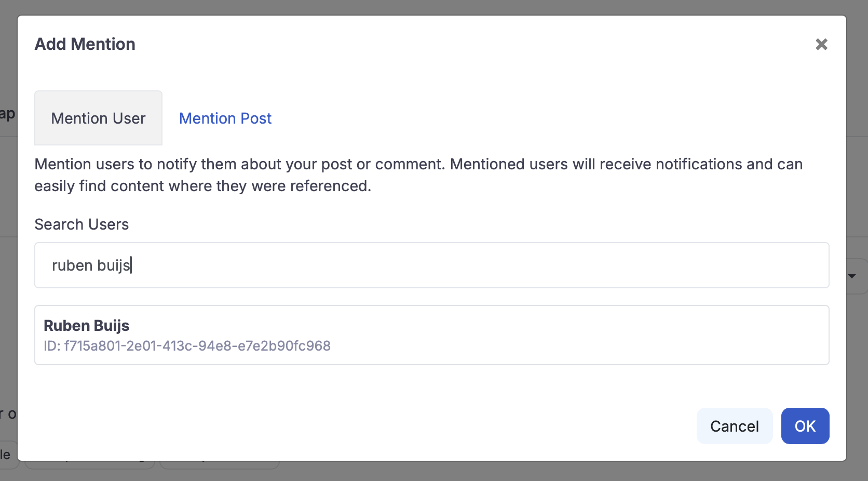The height and width of the screenshot is (481, 868).
Task: Pick Ruben Buijs from search results
Action: tap(431, 335)
